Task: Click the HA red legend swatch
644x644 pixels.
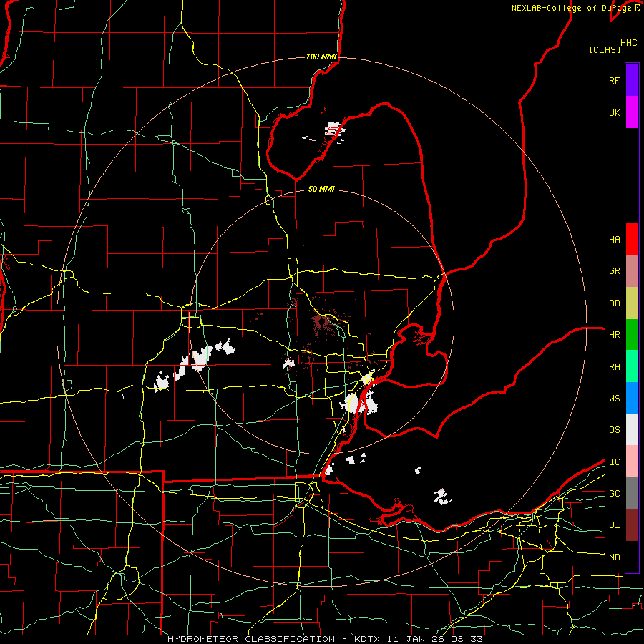Action: 632,239
